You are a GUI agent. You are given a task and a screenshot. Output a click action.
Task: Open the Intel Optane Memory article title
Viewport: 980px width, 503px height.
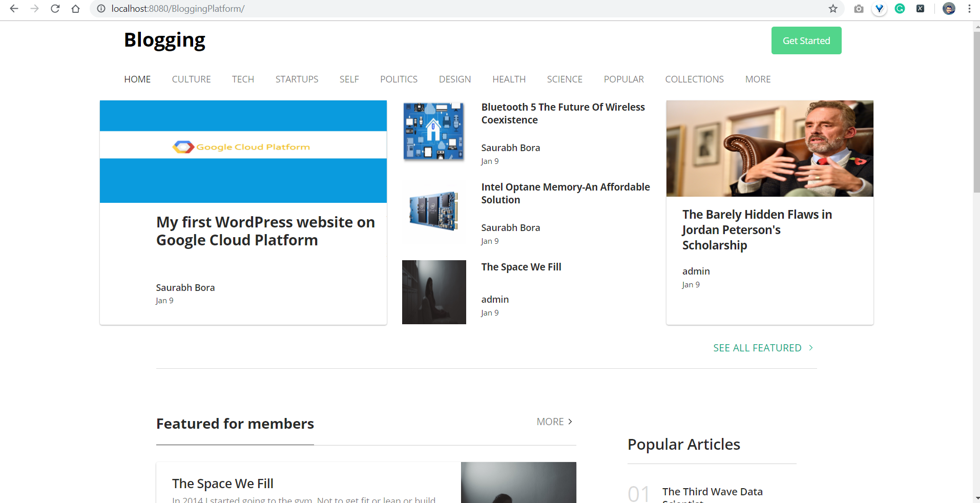click(566, 193)
